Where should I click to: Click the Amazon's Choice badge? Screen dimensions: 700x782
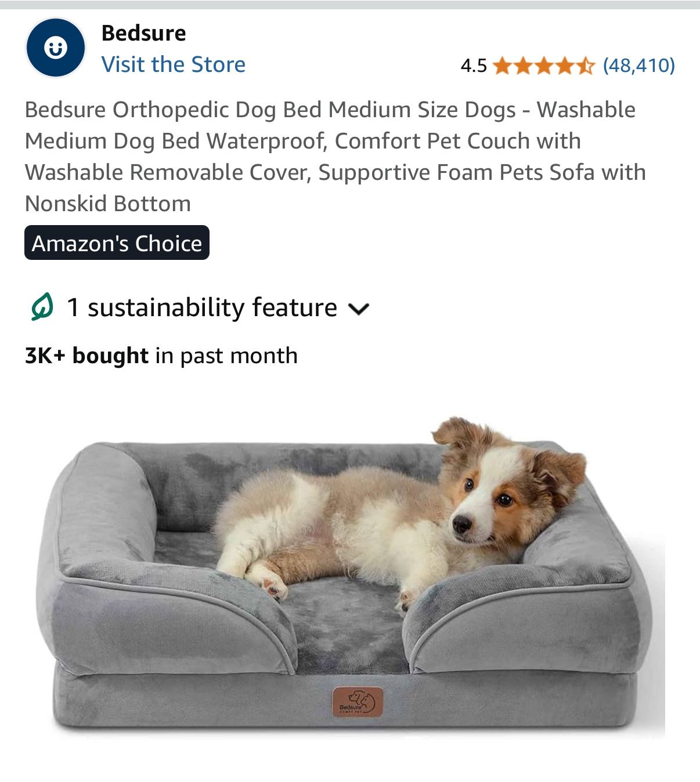pyautogui.click(x=117, y=242)
